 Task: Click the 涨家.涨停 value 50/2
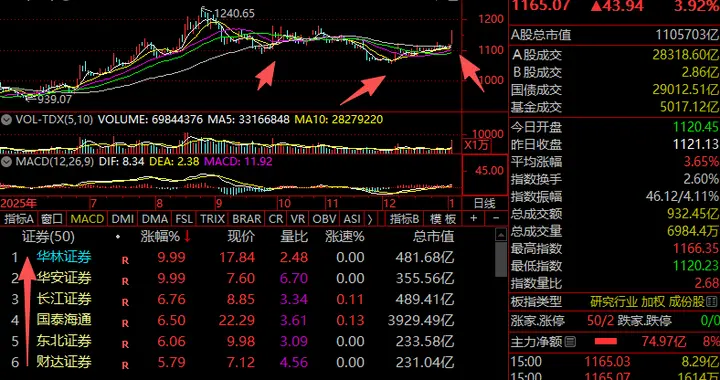(x=600, y=320)
